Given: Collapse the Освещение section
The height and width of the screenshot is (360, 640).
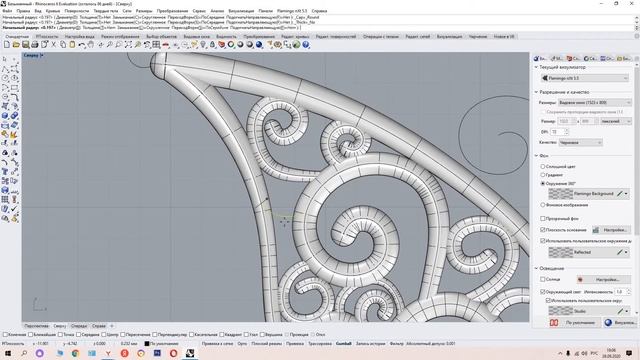Looking at the screenshot, I should 536,268.
